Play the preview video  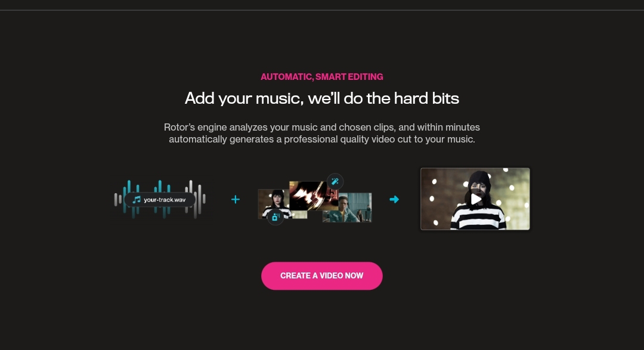(x=476, y=199)
